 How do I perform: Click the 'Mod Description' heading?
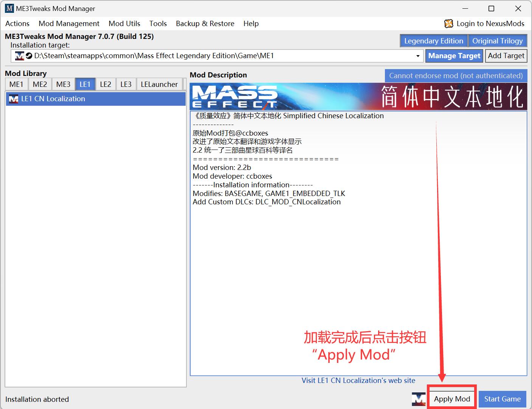tap(218, 75)
